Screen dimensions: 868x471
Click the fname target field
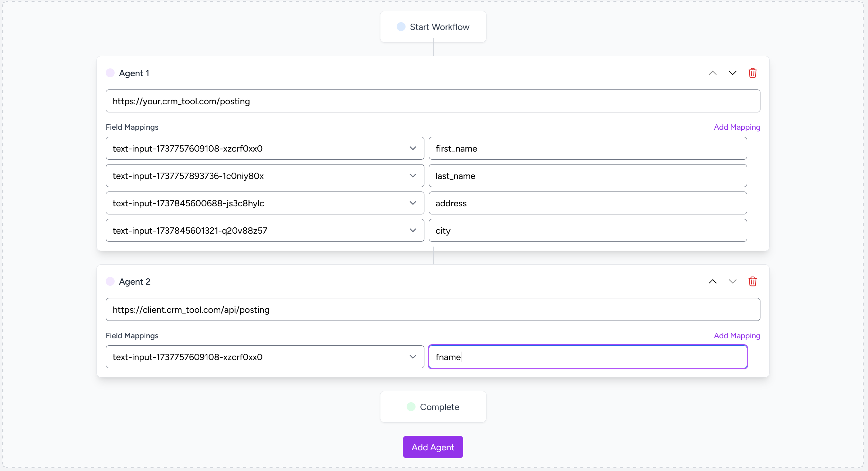pos(587,357)
